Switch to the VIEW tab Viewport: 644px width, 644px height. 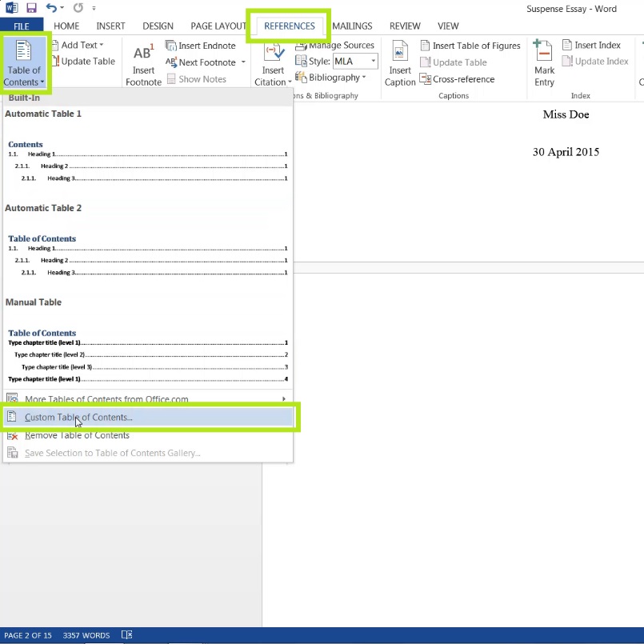coord(448,26)
